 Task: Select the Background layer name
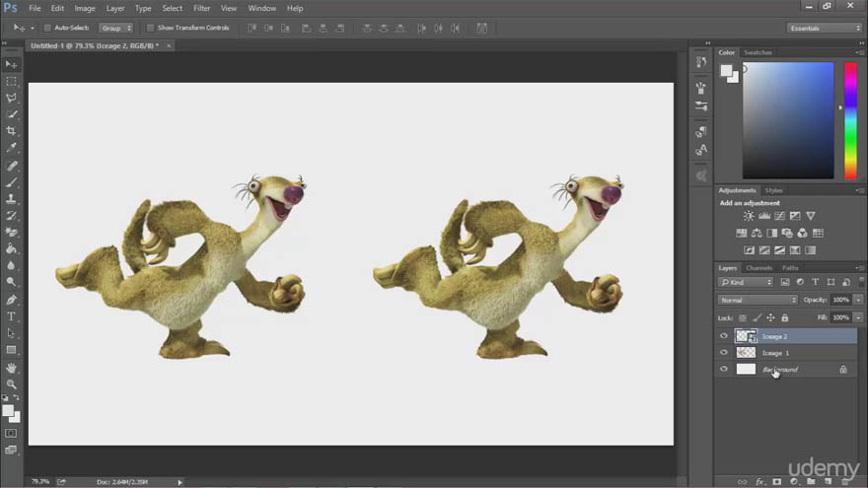coord(780,369)
